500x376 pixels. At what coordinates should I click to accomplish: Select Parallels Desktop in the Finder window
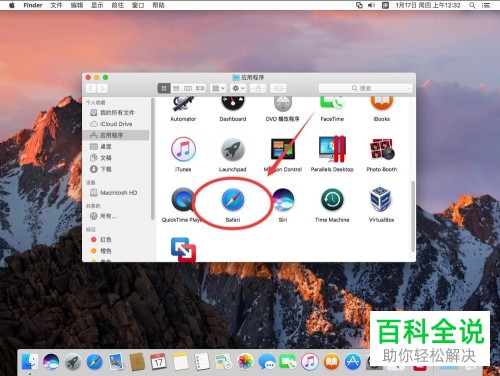click(x=332, y=149)
